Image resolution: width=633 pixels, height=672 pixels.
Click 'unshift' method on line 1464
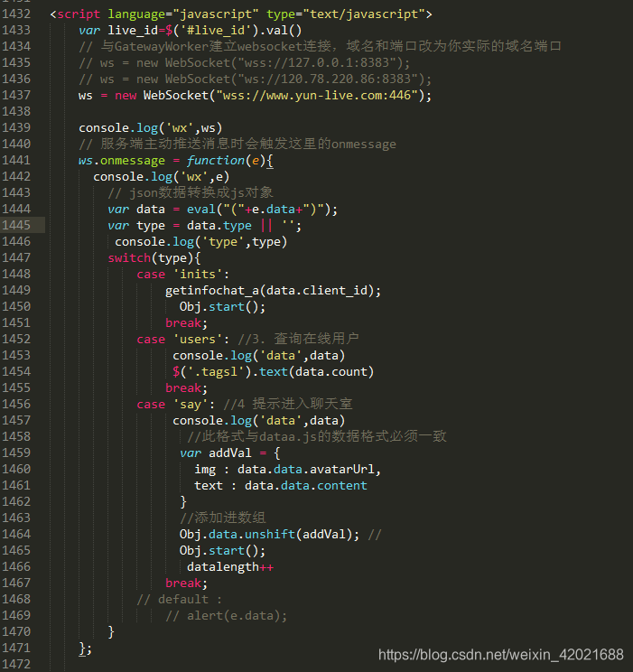[x=270, y=535]
